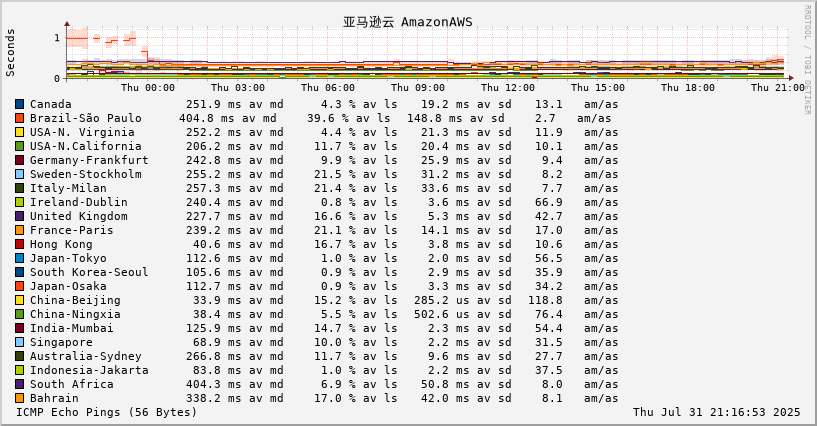817x426 pixels.
Task: Click the South Africa color swatch
Action: coord(19,384)
